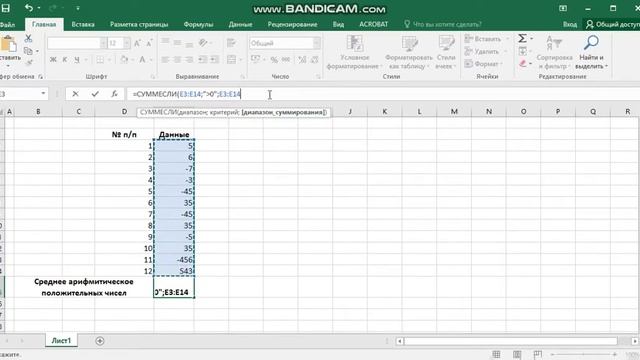Screen dimensions: 640x360
Task: Click the font color A icon
Action: point(142,60)
